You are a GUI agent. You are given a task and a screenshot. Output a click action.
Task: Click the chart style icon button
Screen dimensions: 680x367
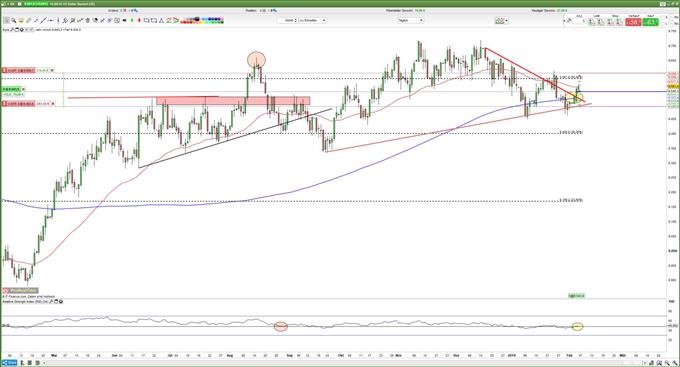500,20
